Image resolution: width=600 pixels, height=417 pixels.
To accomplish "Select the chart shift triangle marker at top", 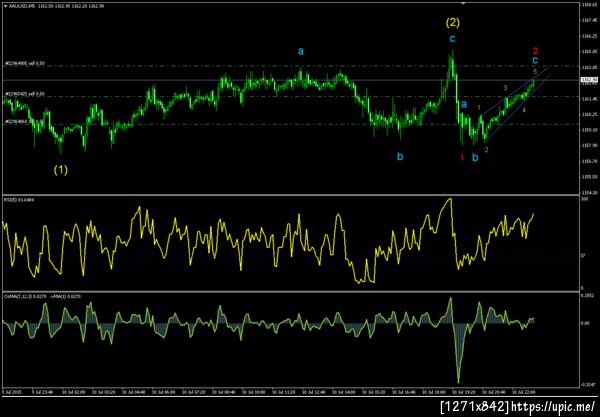I will tap(463, 3).
